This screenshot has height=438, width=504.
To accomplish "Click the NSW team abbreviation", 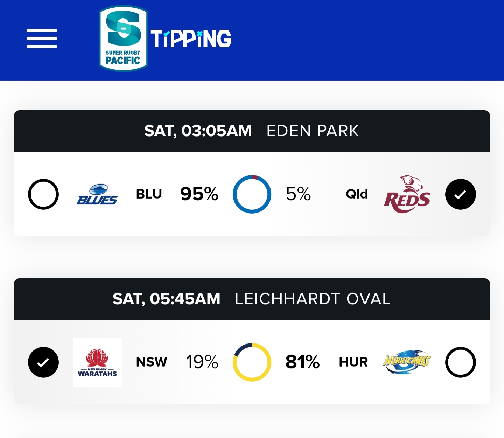I will 152,362.
